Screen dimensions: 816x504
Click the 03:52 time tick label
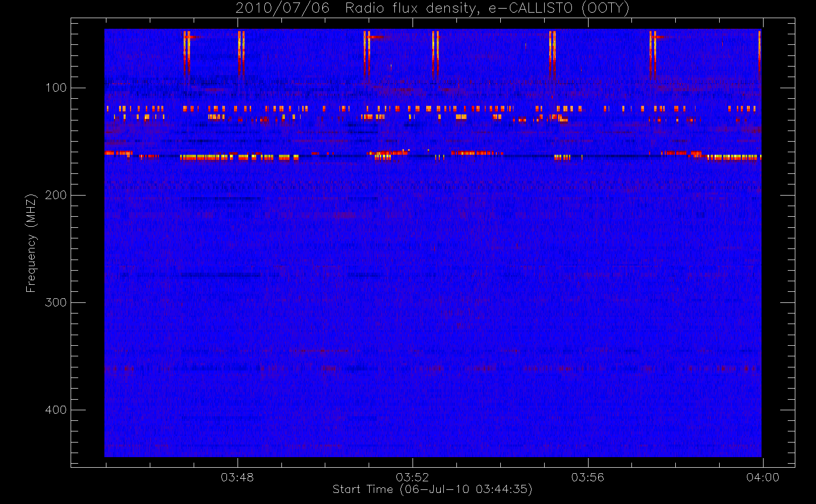pyautogui.click(x=413, y=477)
